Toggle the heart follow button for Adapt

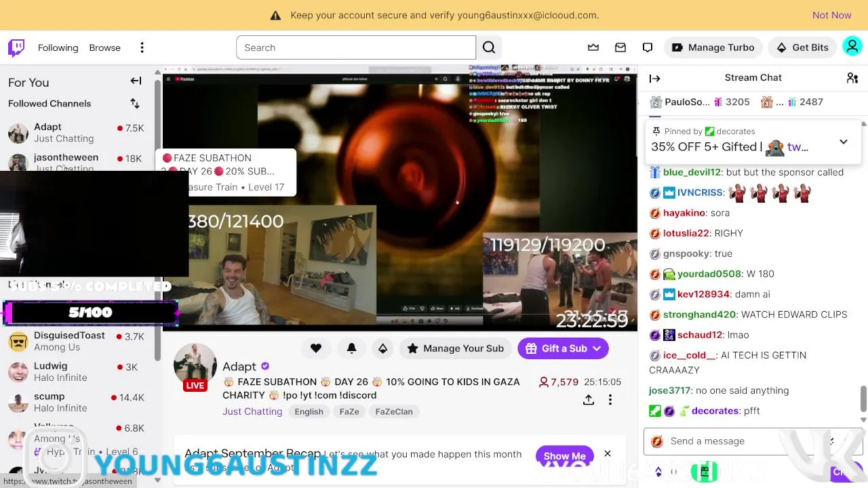click(x=316, y=348)
